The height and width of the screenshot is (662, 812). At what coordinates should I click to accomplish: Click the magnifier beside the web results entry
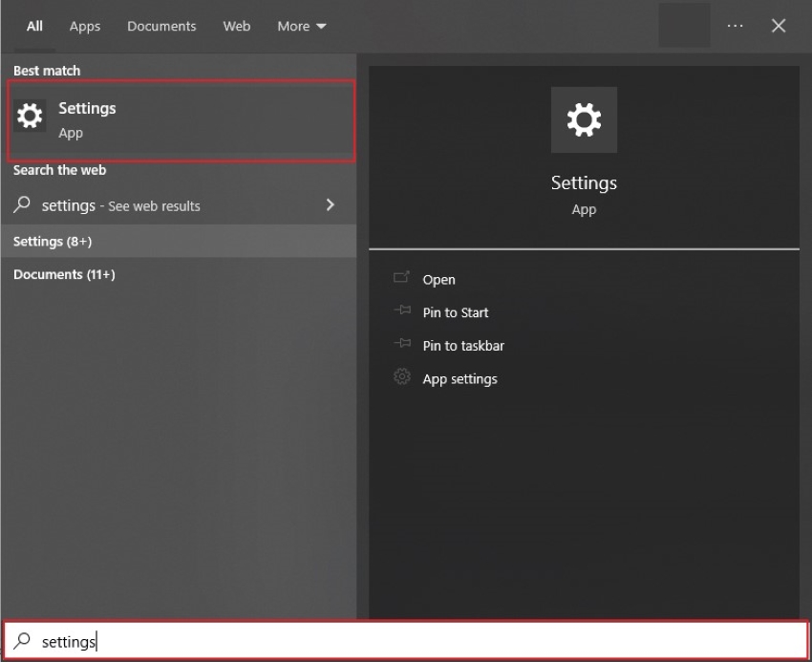[20, 204]
